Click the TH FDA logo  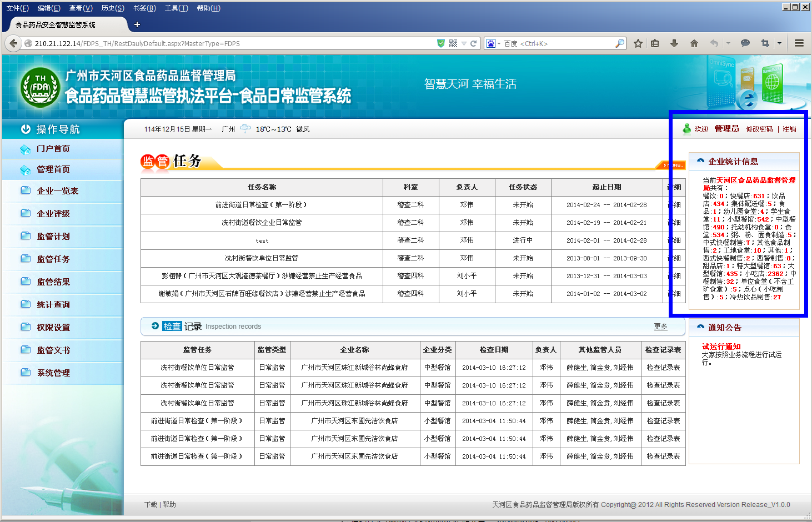(x=40, y=87)
